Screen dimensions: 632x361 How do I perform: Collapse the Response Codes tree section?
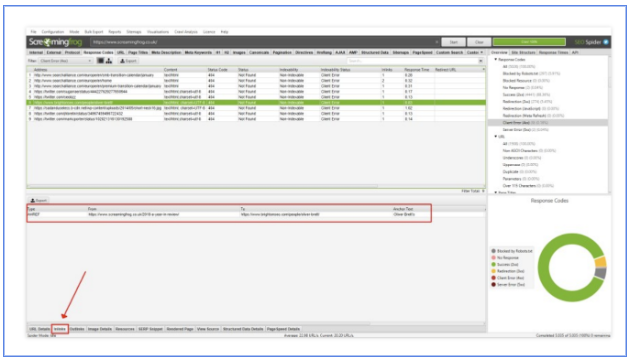496,60
